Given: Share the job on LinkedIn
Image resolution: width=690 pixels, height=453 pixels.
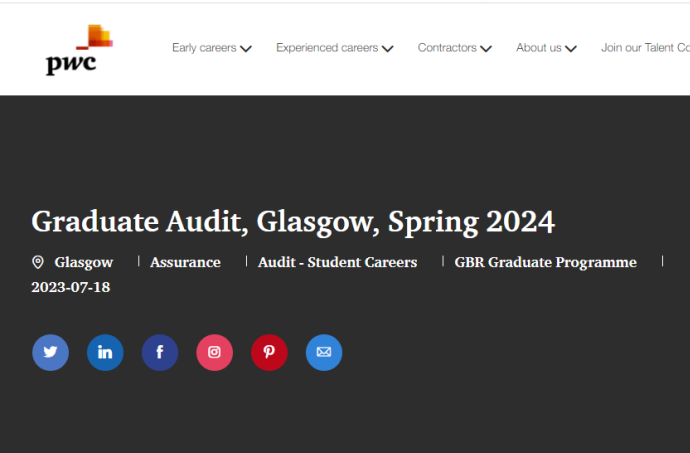Looking at the screenshot, I should 105,352.
